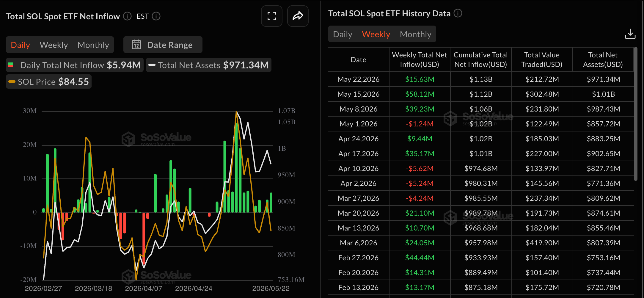Click the $302.48M value traded cell
Viewport: 644px width, 298px height.
[542, 94]
